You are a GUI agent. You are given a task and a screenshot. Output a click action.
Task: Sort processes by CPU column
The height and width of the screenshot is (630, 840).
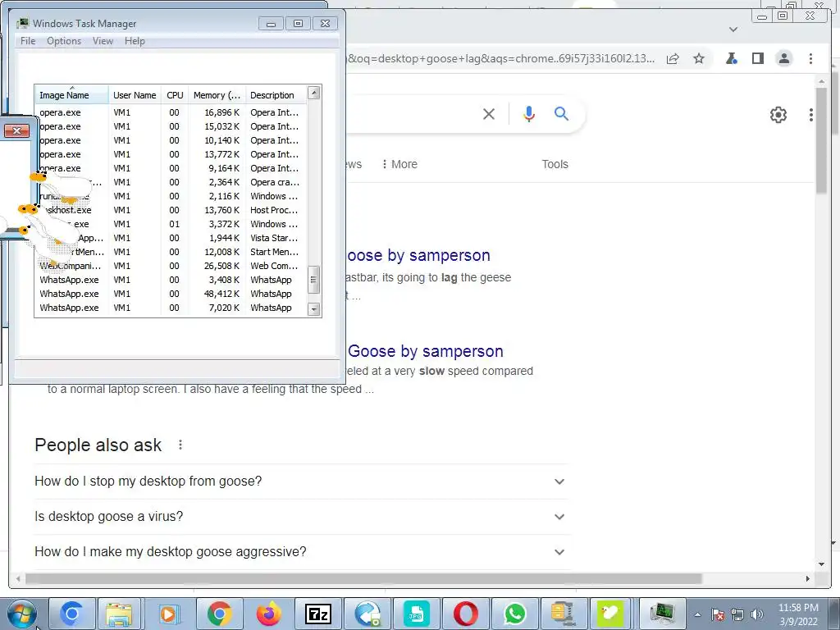(x=175, y=95)
